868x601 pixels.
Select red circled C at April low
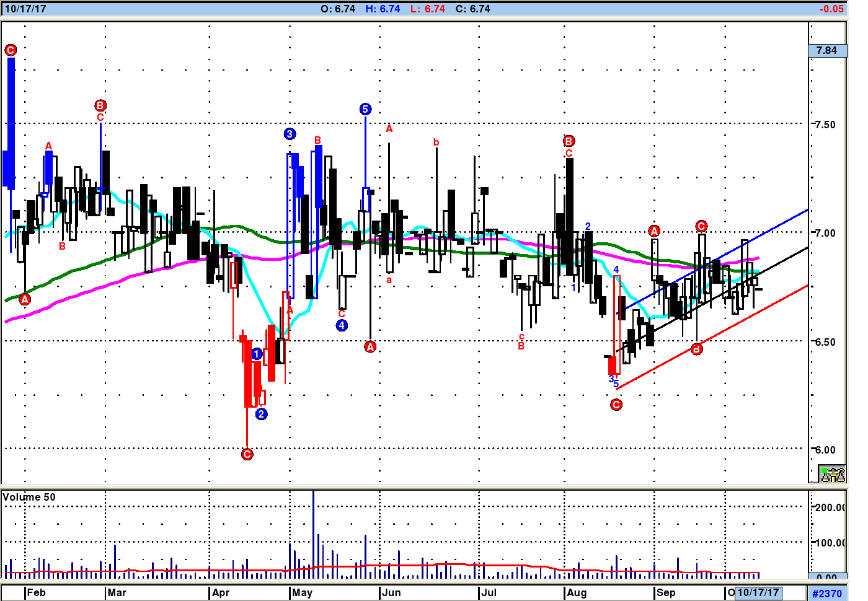pyautogui.click(x=247, y=454)
